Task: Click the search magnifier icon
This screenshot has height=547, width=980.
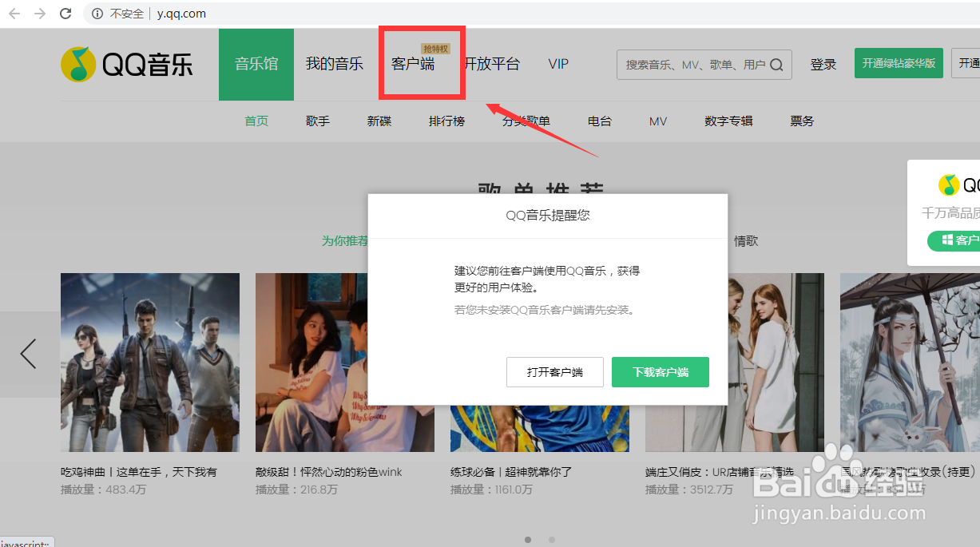Action: [776, 64]
